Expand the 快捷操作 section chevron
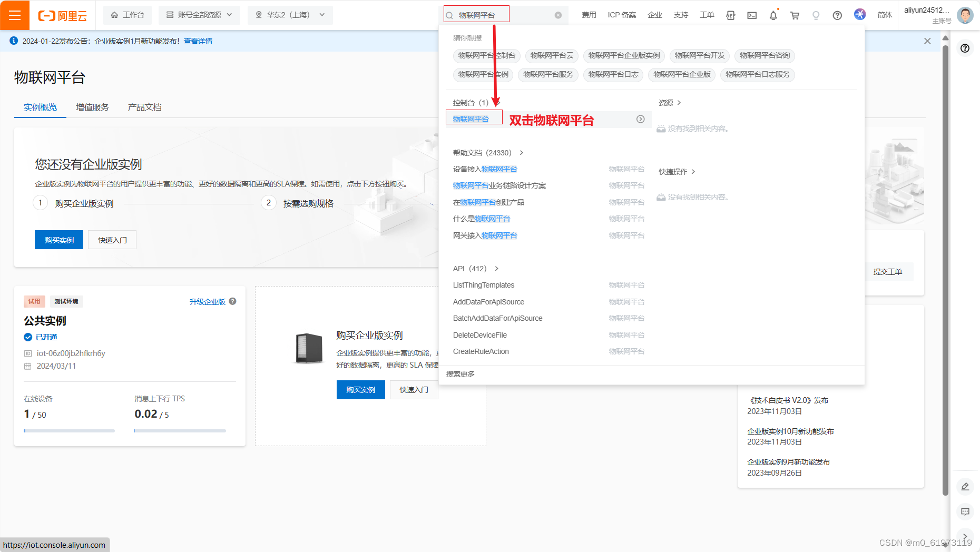The image size is (980, 552). [693, 172]
